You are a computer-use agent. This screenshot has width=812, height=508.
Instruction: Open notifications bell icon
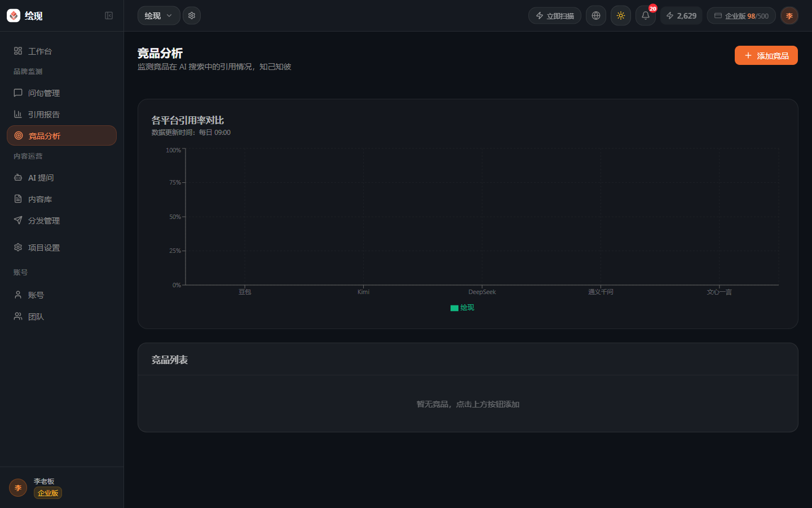[x=646, y=16]
